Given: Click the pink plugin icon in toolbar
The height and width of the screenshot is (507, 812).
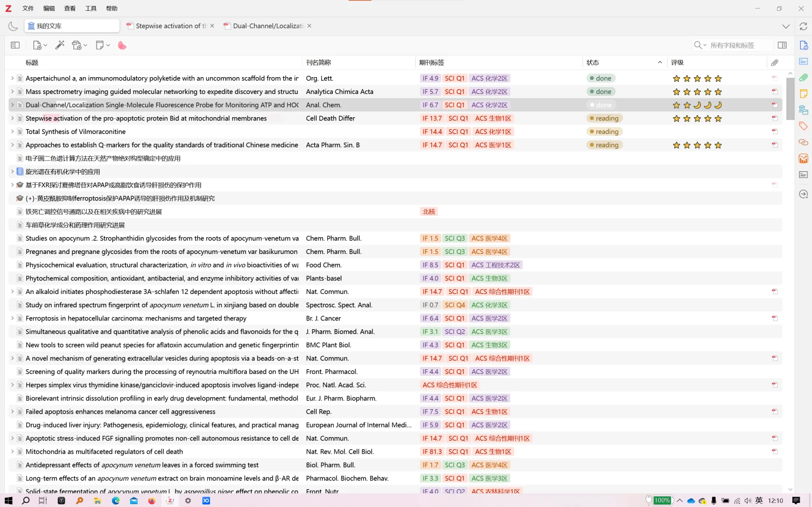Looking at the screenshot, I should tap(122, 45).
